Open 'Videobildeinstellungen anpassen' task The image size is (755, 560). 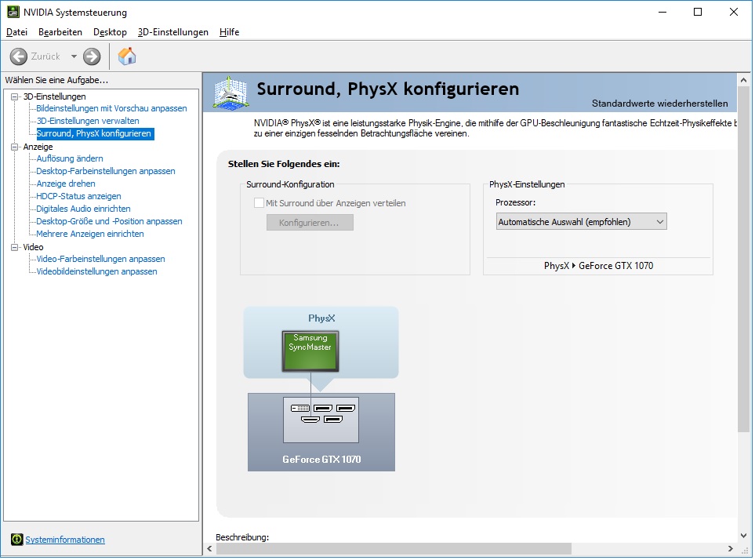96,271
